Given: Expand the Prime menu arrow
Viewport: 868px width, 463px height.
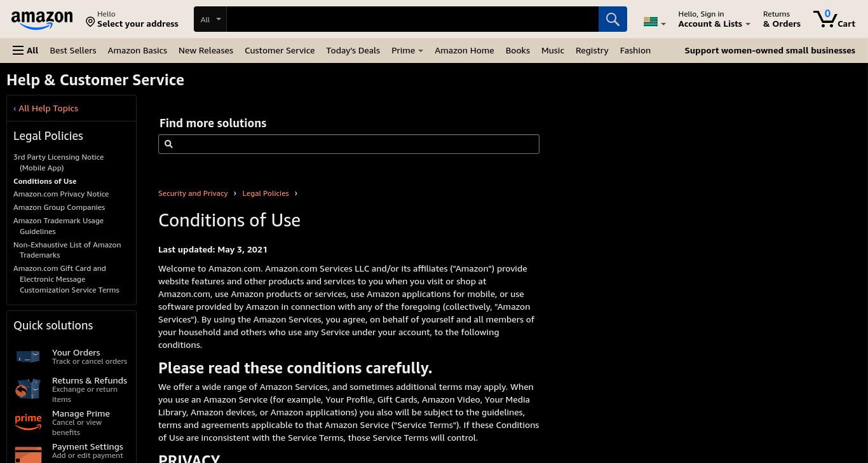Looking at the screenshot, I should 421,51.
